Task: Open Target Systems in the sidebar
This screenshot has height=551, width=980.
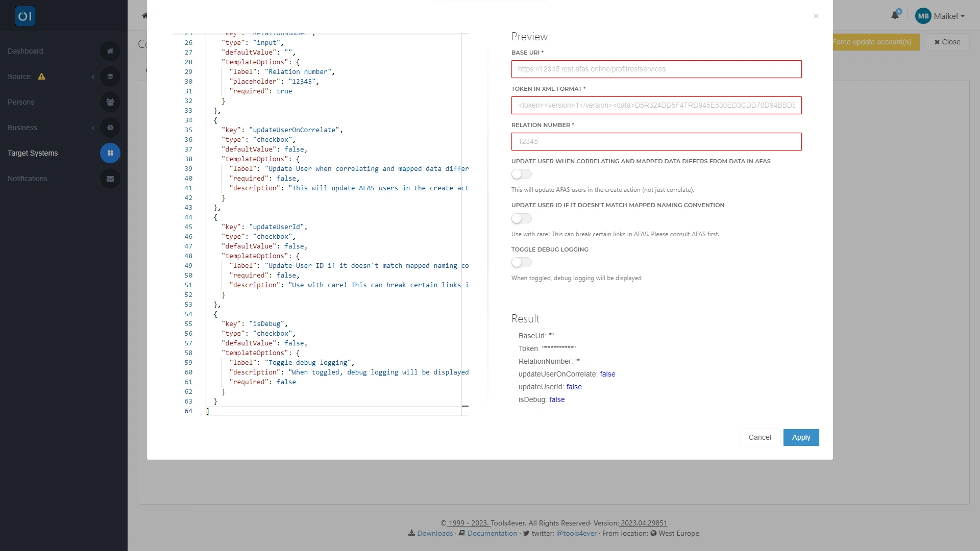Action: point(33,153)
